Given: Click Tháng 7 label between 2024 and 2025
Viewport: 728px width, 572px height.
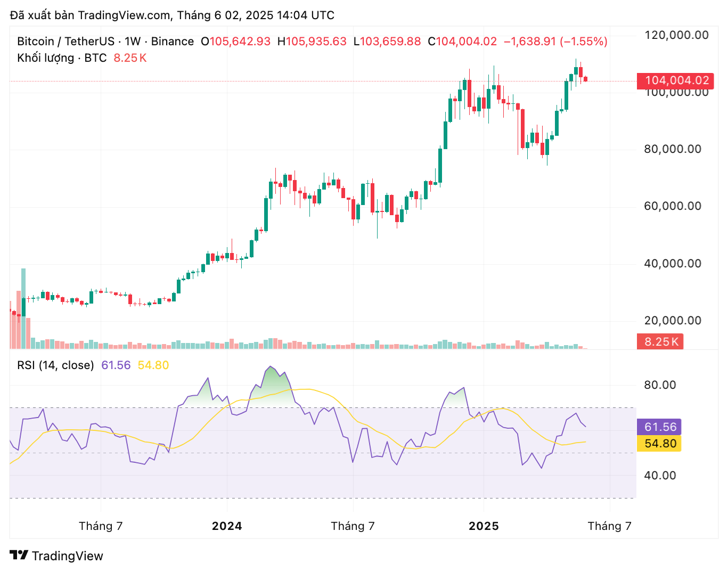Looking at the screenshot, I should coord(353,526).
